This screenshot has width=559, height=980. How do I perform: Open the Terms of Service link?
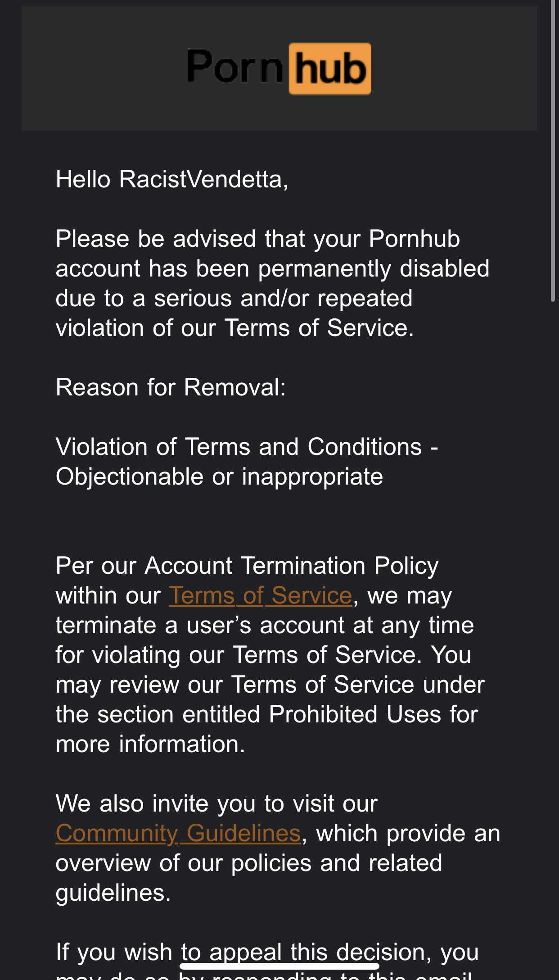tap(260, 595)
